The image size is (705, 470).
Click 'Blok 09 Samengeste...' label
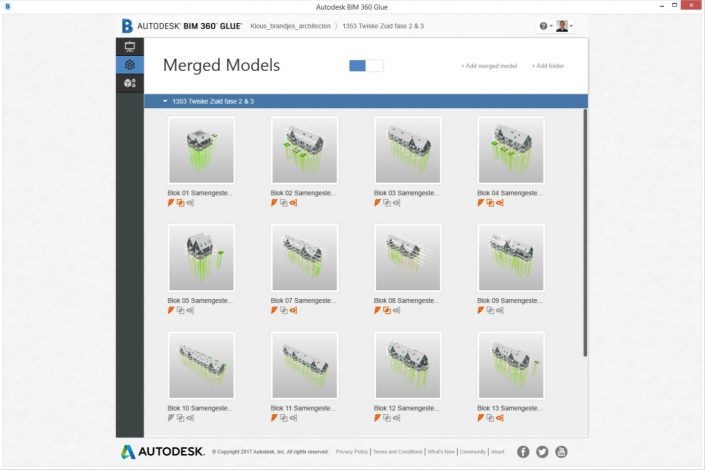pyautogui.click(x=510, y=300)
